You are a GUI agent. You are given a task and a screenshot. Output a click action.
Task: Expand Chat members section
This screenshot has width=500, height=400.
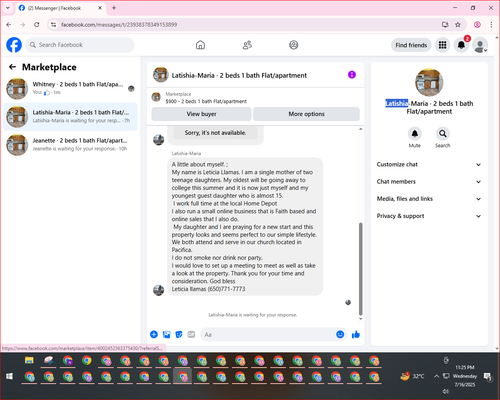pos(429,182)
